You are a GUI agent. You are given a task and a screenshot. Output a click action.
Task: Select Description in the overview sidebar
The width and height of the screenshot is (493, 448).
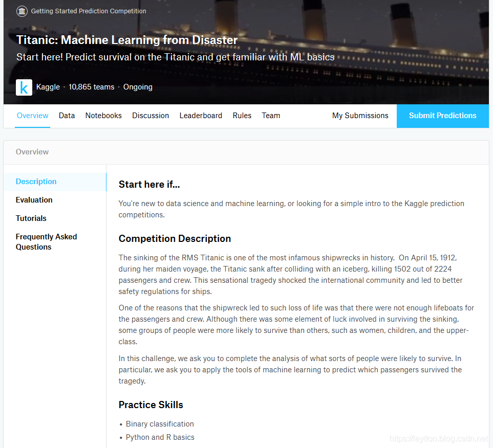coord(55,182)
